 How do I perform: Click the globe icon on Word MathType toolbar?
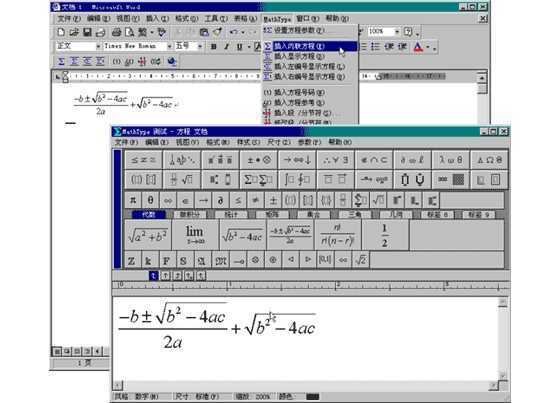pyautogui.click(x=172, y=61)
